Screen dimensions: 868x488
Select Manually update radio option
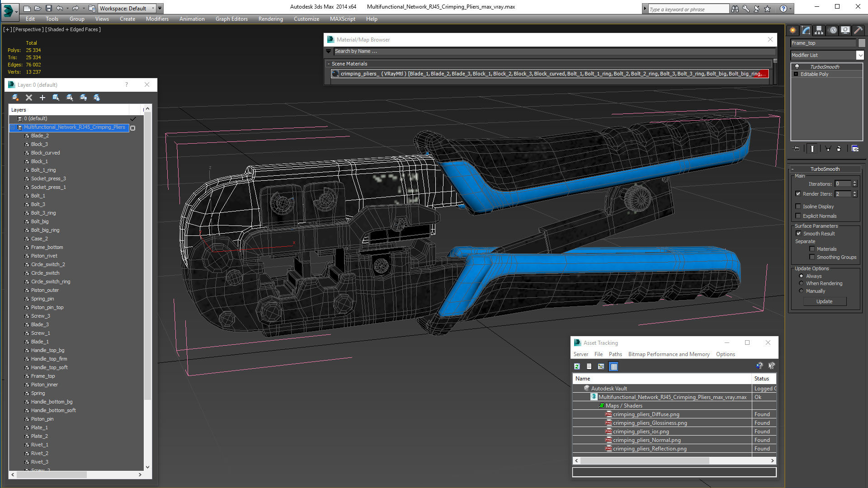(x=801, y=291)
